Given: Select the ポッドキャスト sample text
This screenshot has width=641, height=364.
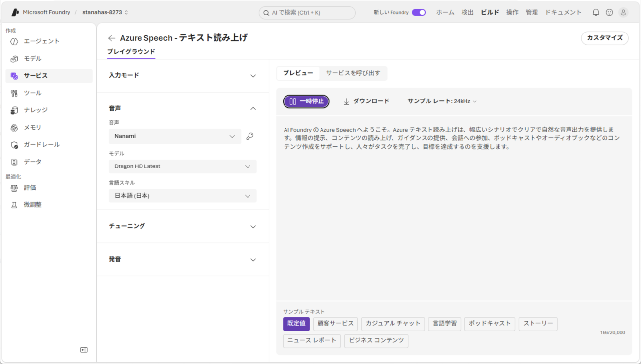Looking at the screenshot, I should pyautogui.click(x=490, y=324).
